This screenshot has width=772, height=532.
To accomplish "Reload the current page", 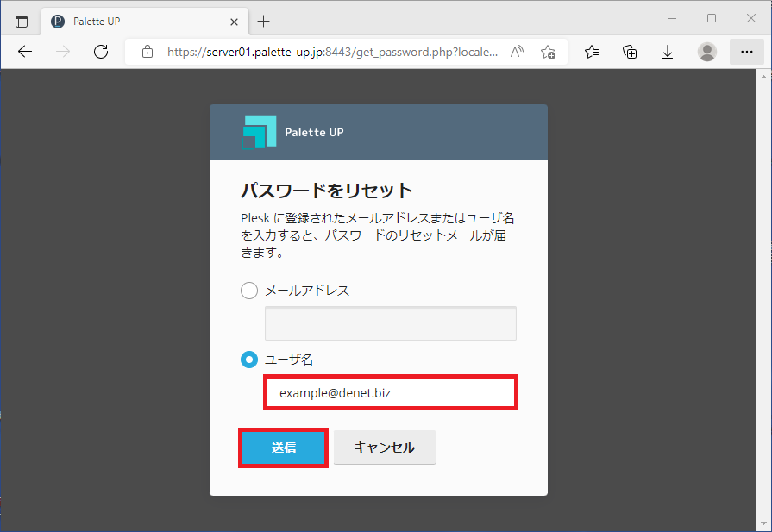I will click(101, 52).
